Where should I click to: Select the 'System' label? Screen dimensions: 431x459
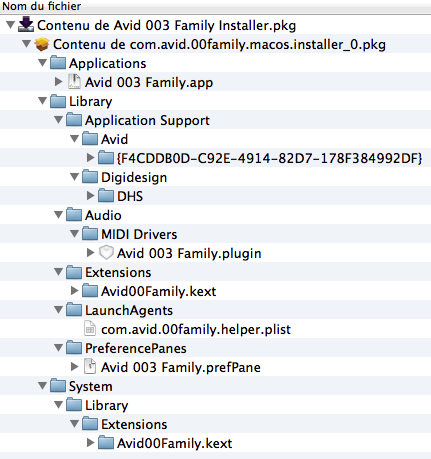[90, 386]
